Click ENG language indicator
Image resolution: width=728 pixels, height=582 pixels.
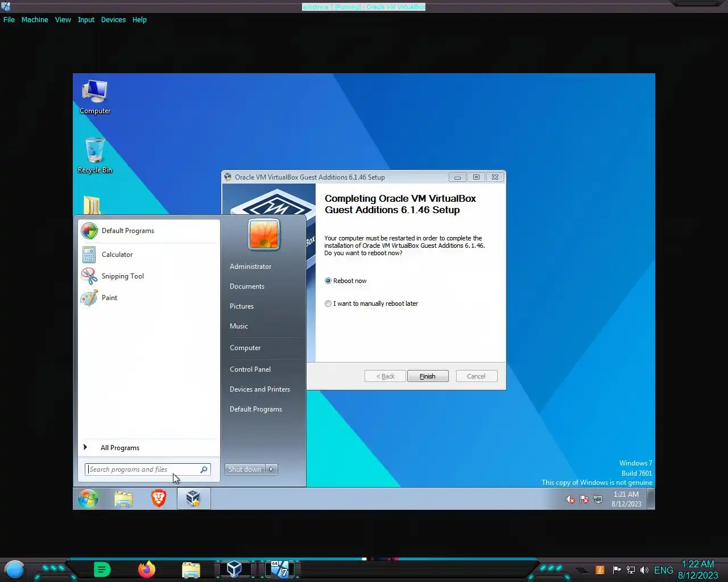click(x=663, y=570)
